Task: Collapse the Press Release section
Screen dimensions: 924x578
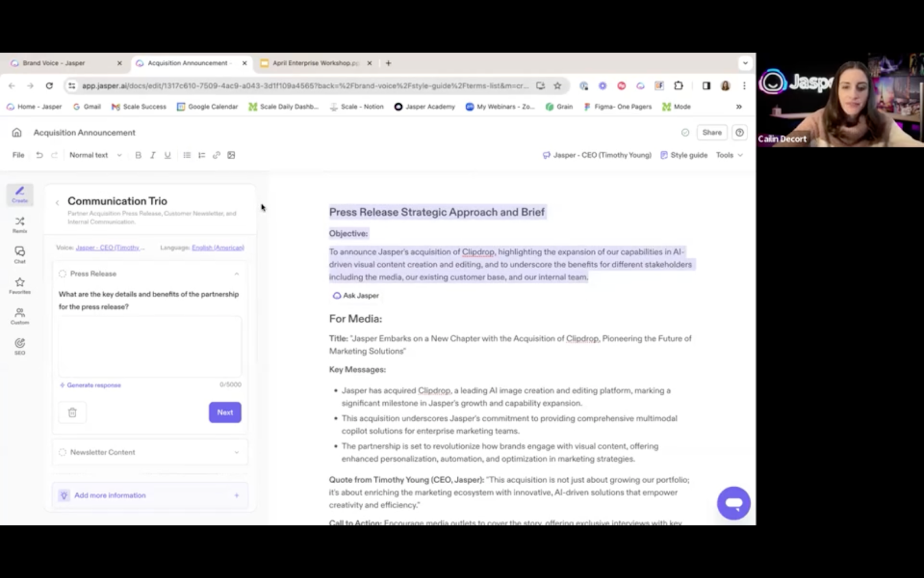Action: (237, 274)
